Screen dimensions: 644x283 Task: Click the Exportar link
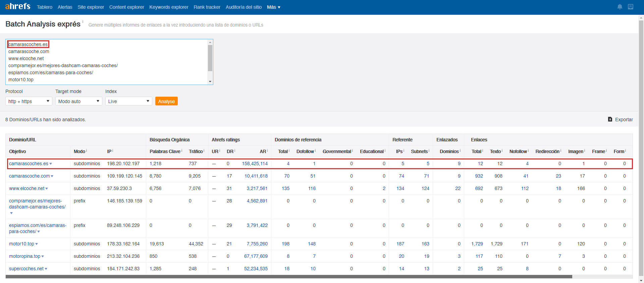coord(624,120)
